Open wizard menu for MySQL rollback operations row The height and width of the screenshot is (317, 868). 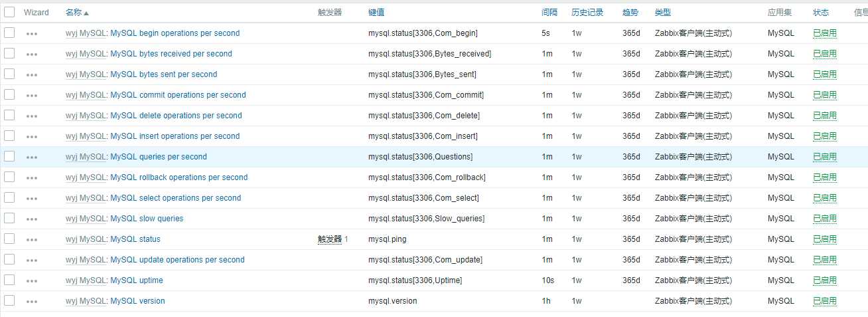click(32, 177)
